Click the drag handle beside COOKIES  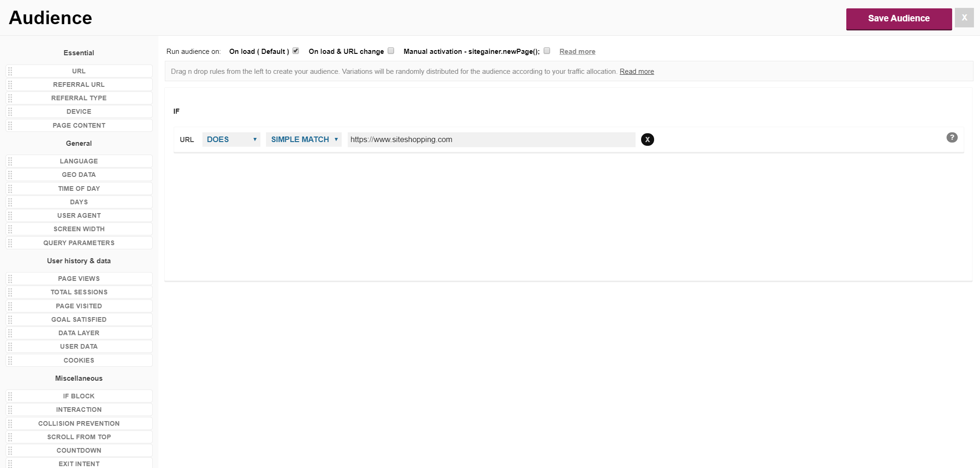coord(10,360)
